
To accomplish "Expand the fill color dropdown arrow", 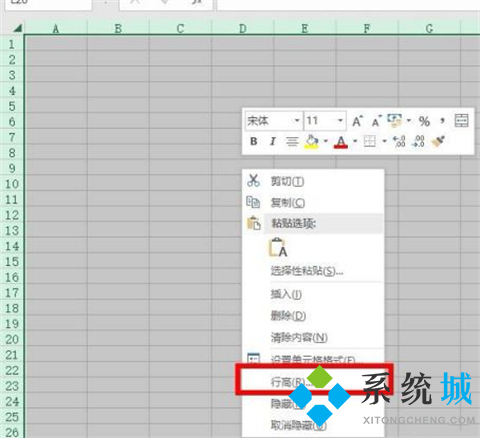I will coord(325,141).
